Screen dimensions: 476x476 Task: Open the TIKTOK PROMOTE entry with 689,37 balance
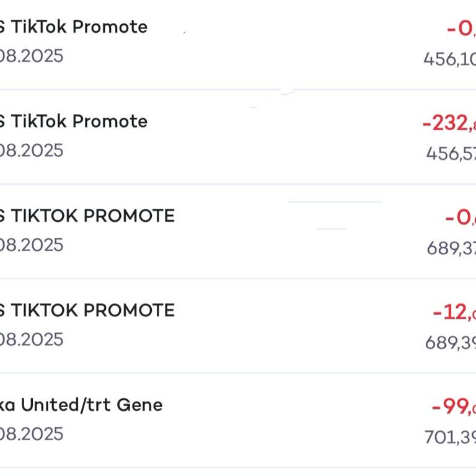(x=87, y=216)
